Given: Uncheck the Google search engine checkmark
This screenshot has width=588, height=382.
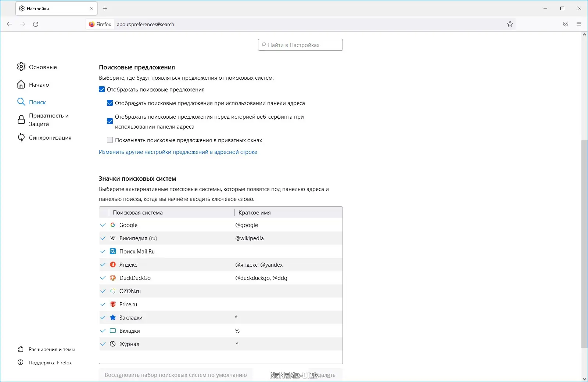Looking at the screenshot, I should tap(103, 225).
